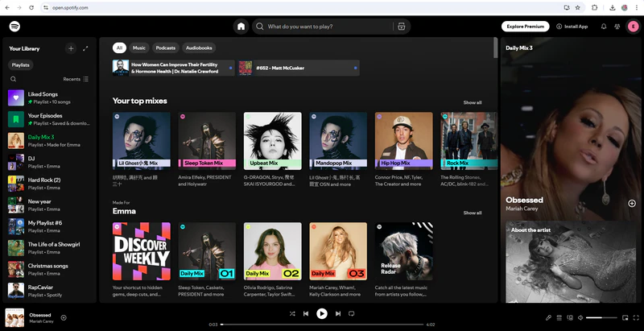Image resolution: width=644 pixels, height=331 pixels.
Task: Open browser downloads icon
Action: point(612,7)
